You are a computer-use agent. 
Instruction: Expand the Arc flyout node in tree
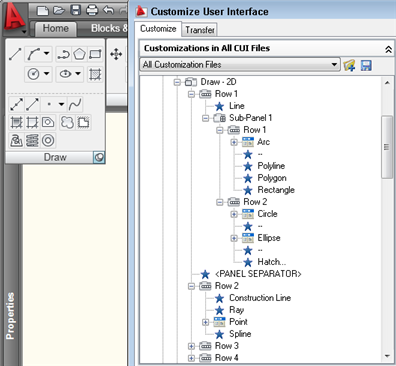point(234,142)
